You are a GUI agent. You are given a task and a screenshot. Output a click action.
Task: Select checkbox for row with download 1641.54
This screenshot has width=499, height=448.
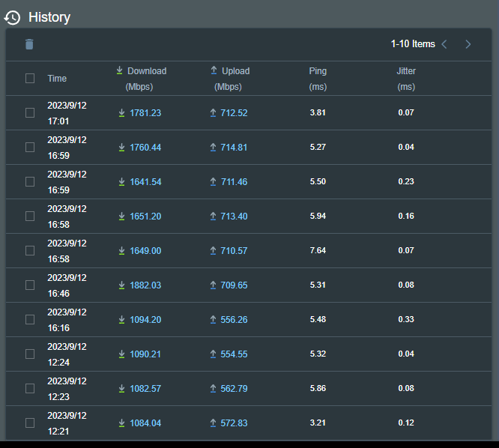click(x=30, y=182)
